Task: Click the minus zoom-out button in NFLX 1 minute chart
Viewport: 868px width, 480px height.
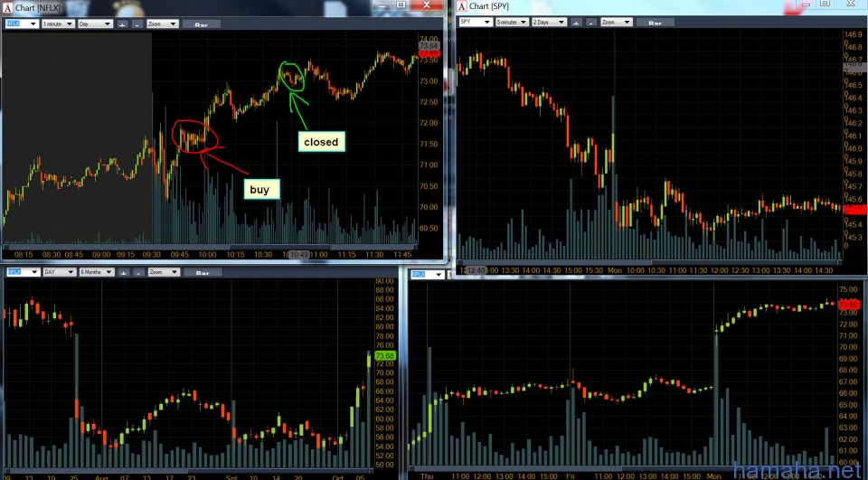Action: [x=137, y=24]
